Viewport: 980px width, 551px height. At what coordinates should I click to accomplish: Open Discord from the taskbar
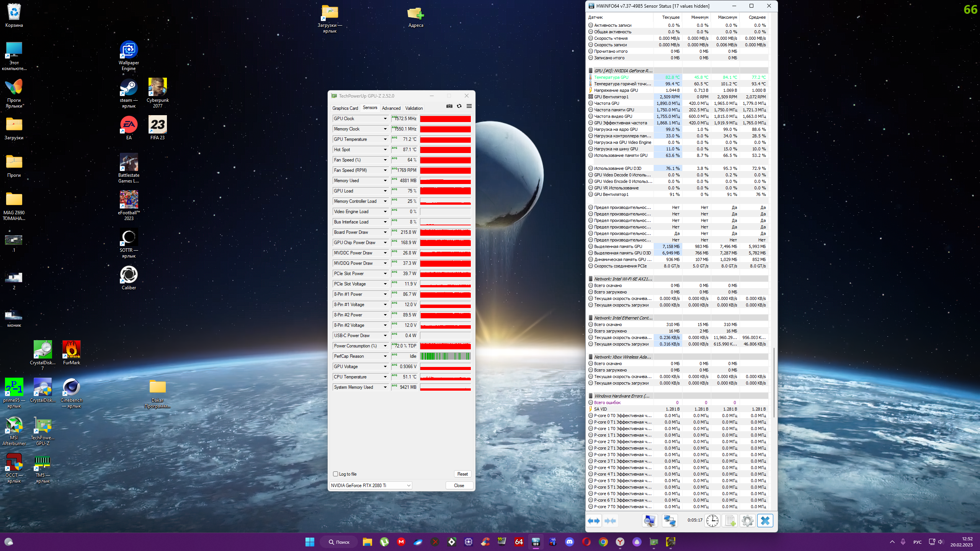tap(569, 542)
